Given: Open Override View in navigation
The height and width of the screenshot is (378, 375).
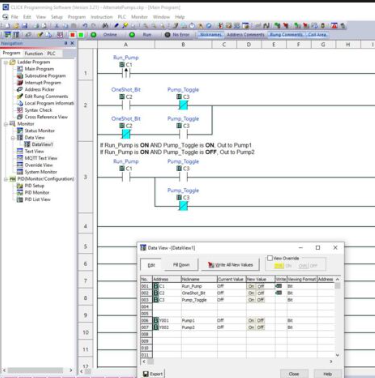Looking at the screenshot, I should click(39, 165).
